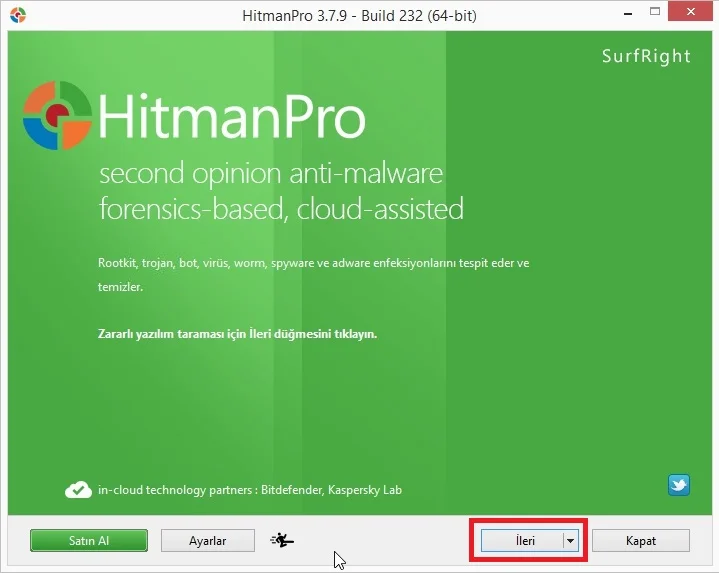Viewport: 719px width, 573px height.
Task: Open Ayarlar settings
Action: [208, 541]
